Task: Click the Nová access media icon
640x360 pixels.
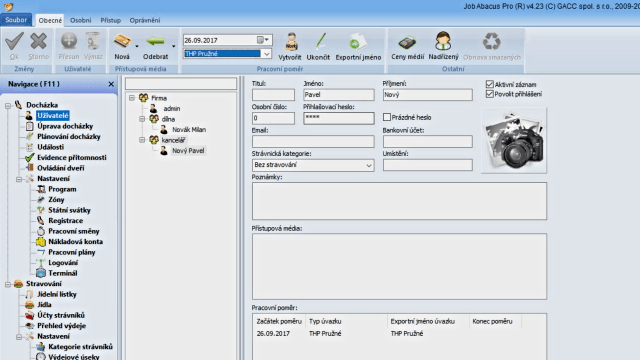Action: 122,41
